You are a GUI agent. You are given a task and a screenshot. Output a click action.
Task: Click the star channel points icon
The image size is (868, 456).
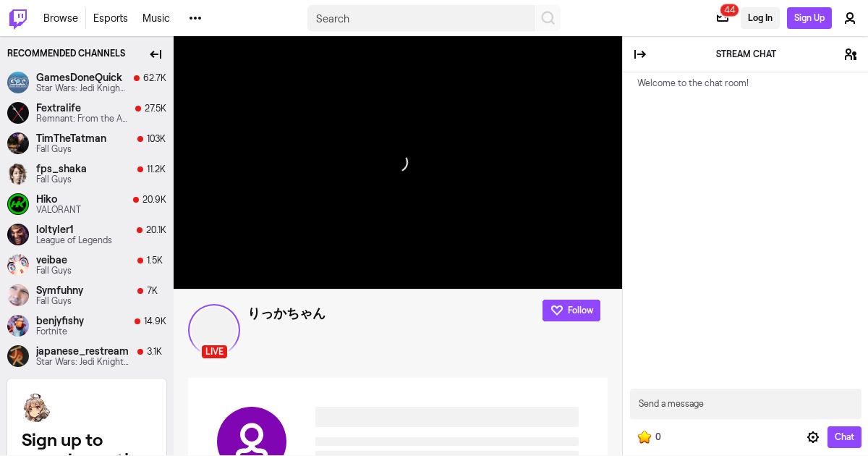pos(644,437)
